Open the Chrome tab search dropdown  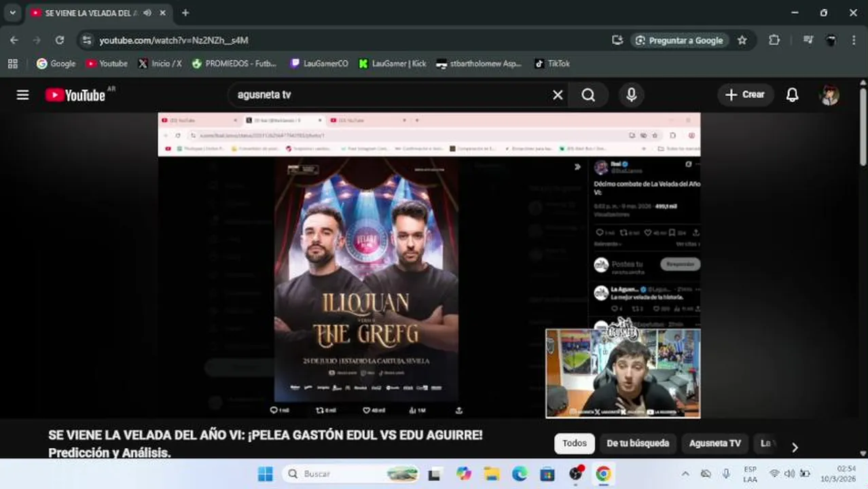click(x=12, y=12)
